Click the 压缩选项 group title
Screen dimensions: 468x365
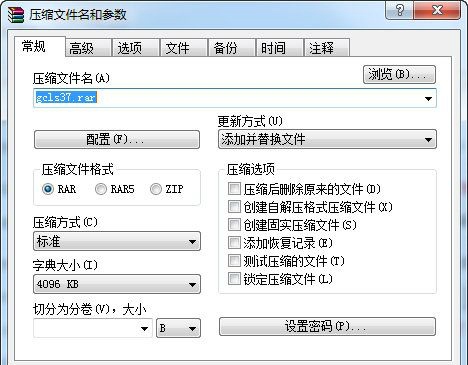tap(251, 170)
